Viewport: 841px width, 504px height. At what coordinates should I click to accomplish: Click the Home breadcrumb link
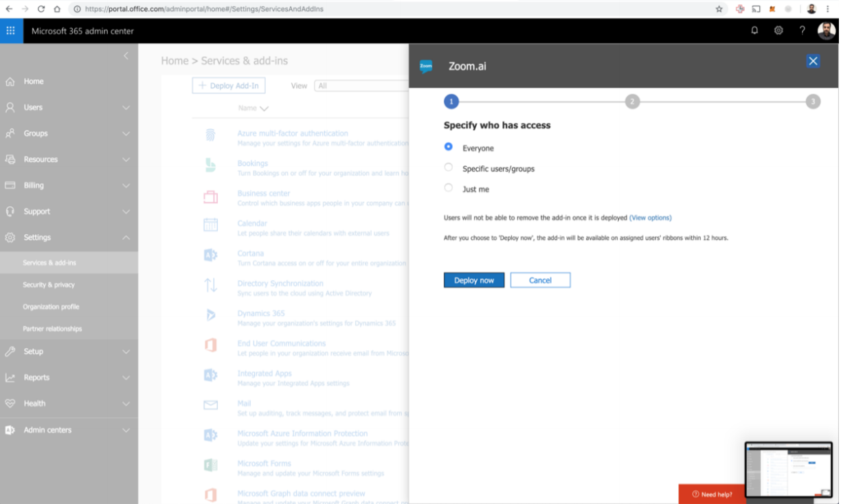[175, 61]
